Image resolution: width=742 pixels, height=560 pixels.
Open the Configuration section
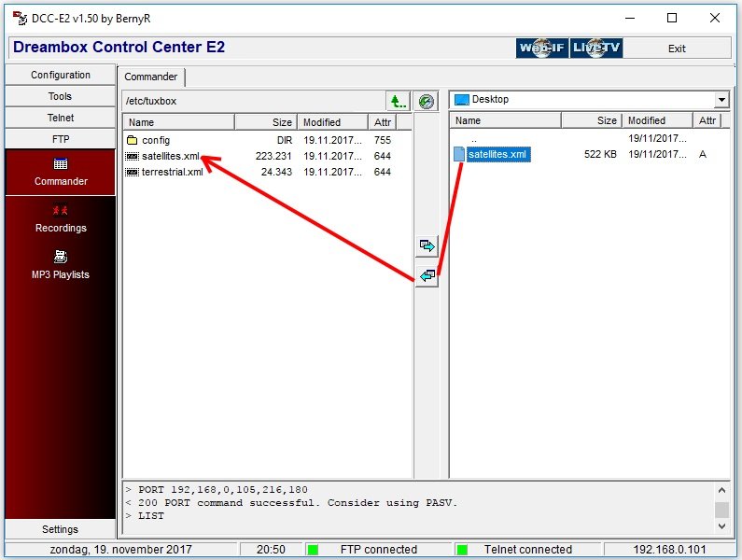click(60, 75)
